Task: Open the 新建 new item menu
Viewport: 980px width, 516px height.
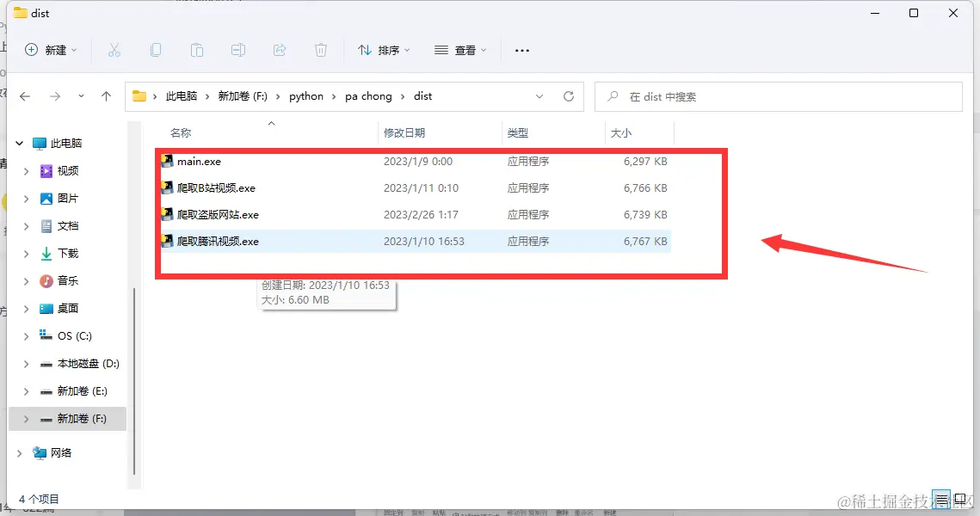Action: pyautogui.click(x=51, y=50)
